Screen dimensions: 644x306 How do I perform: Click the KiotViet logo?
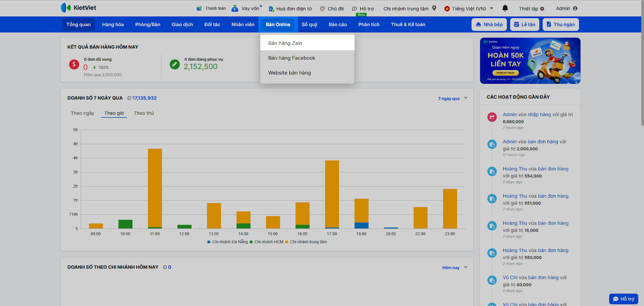[78, 8]
